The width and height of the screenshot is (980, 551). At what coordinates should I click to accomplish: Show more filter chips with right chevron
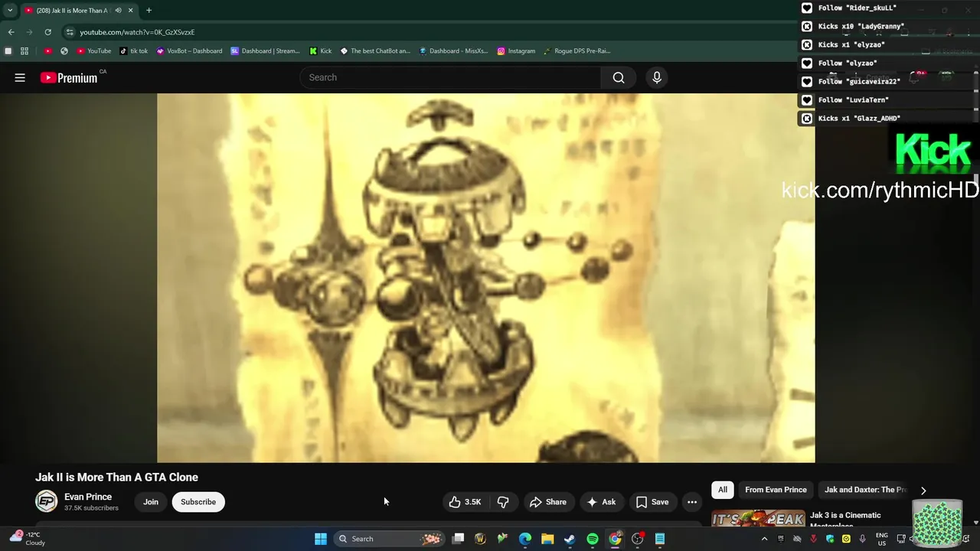point(923,491)
